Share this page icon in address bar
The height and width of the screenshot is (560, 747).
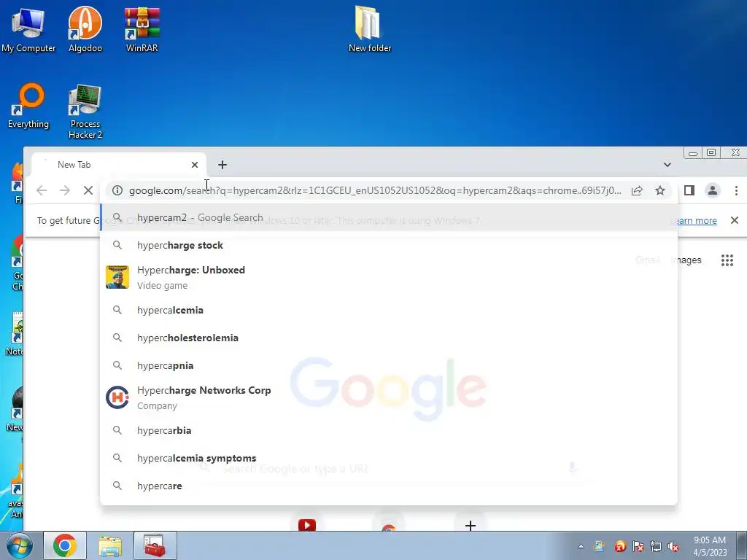[637, 190]
